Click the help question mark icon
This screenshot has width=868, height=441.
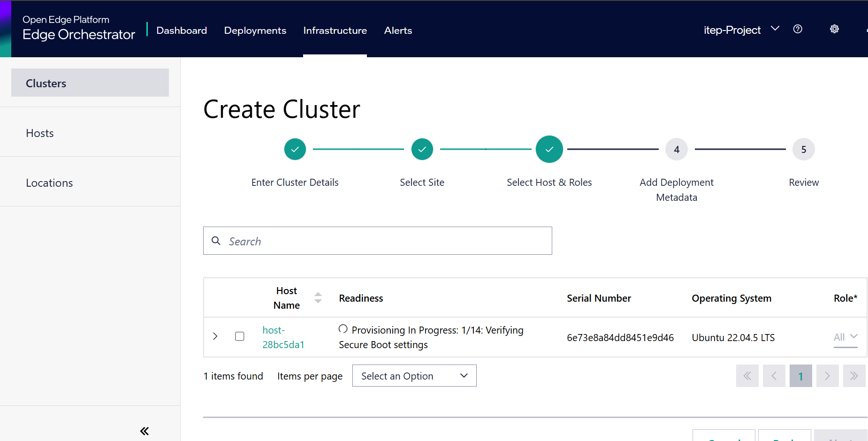(798, 29)
